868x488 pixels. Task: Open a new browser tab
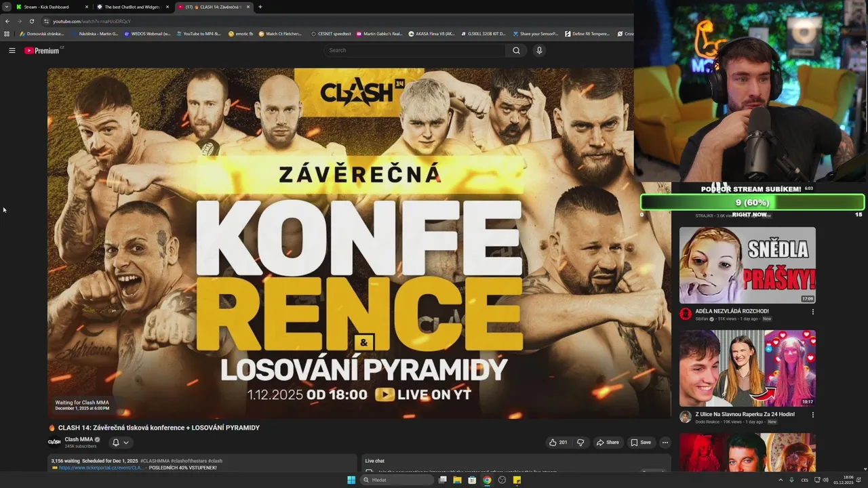[260, 7]
